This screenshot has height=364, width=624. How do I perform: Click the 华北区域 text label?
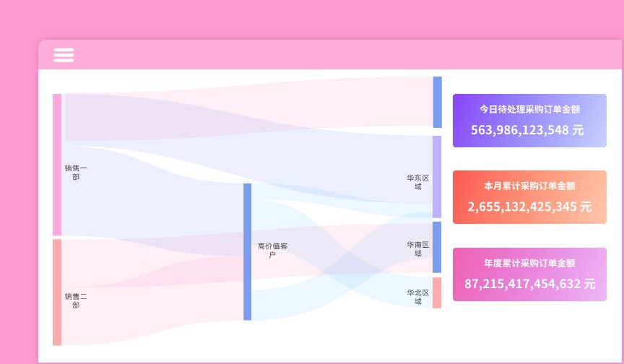(x=417, y=297)
